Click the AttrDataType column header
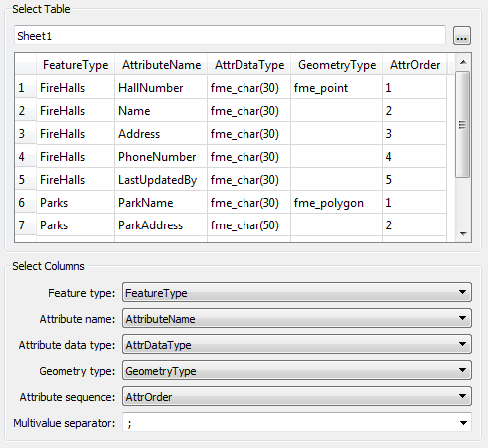The height and width of the screenshot is (448, 488). pyautogui.click(x=249, y=65)
